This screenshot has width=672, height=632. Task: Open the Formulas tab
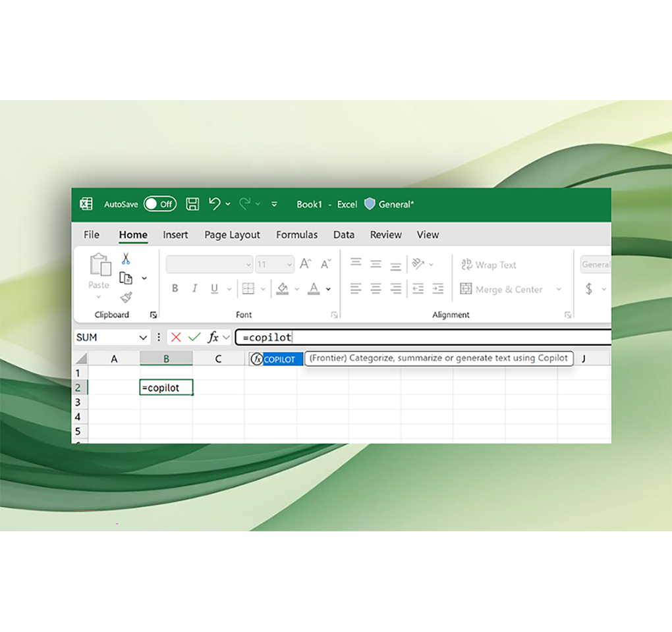(297, 234)
